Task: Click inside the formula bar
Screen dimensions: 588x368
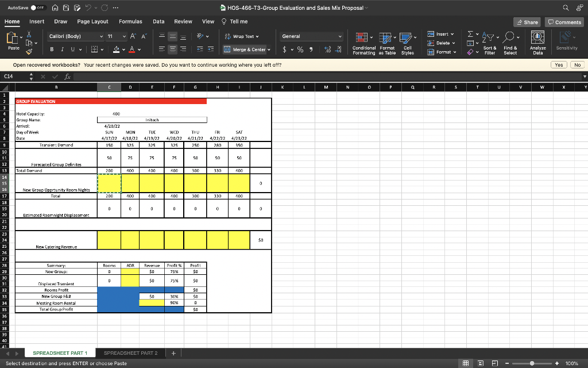Action: (172, 75)
